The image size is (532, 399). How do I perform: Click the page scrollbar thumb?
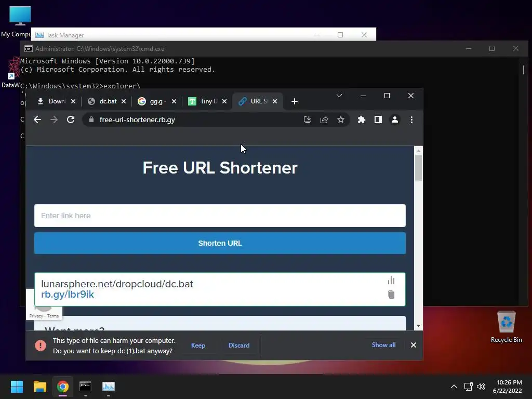click(418, 168)
